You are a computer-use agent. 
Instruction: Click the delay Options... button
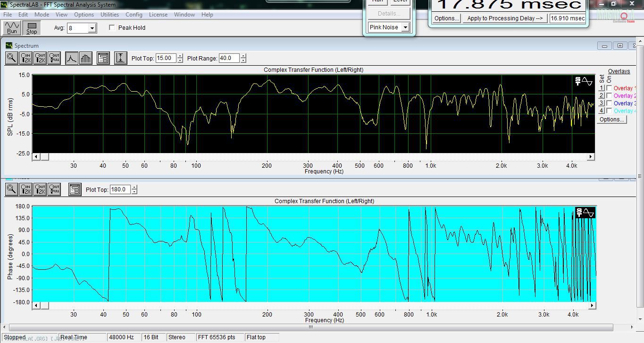pos(446,18)
